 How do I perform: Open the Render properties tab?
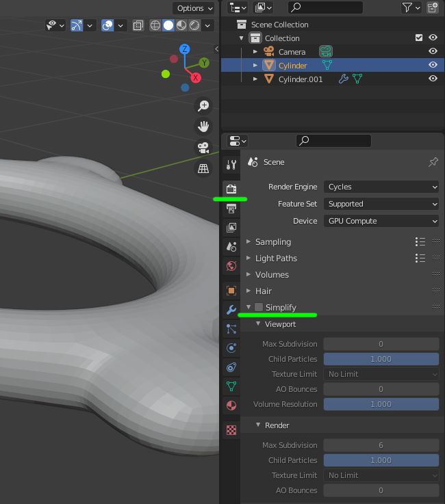pos(231,189)
